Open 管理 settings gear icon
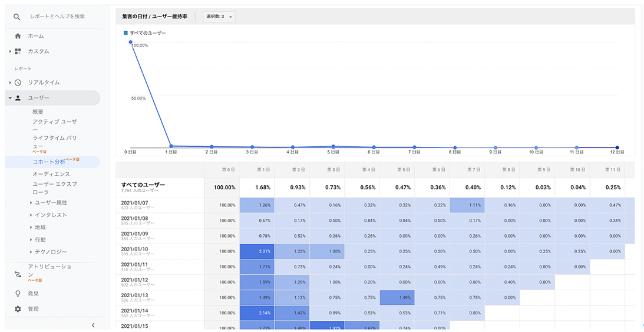 18,309
